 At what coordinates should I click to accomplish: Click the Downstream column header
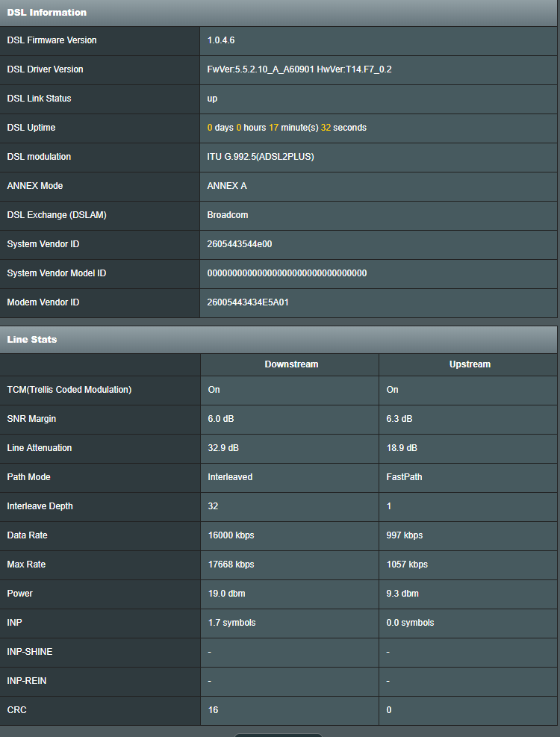click(291, 364)
